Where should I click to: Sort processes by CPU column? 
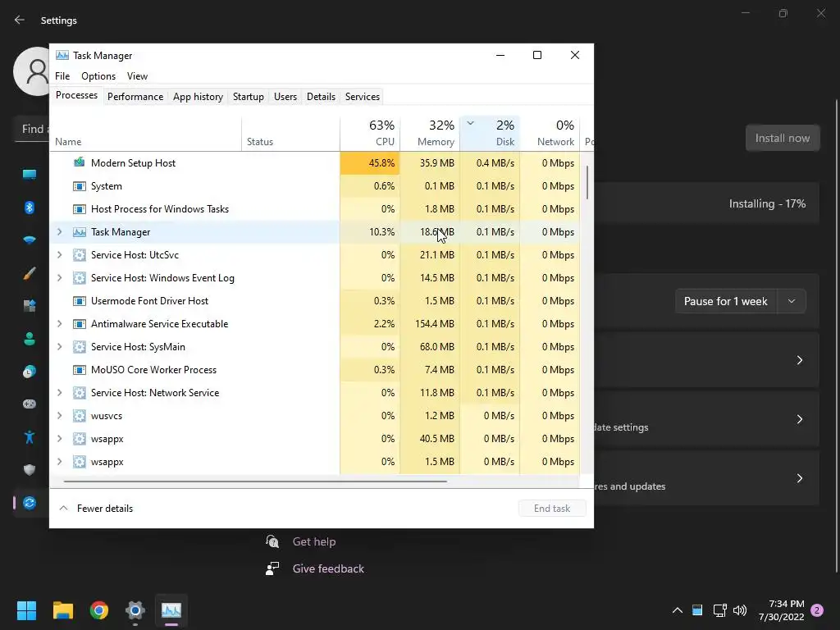tap(370, 133)
